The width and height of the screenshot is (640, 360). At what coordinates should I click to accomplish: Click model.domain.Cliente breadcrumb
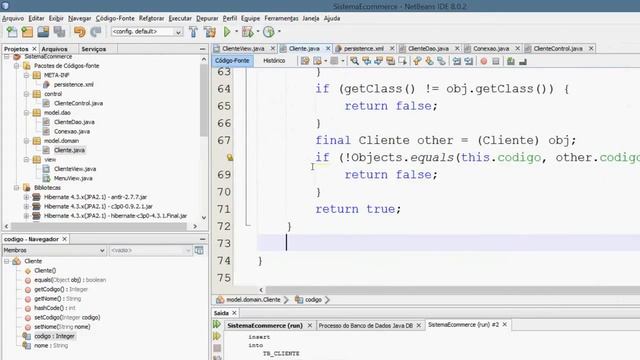click(253, 300)
